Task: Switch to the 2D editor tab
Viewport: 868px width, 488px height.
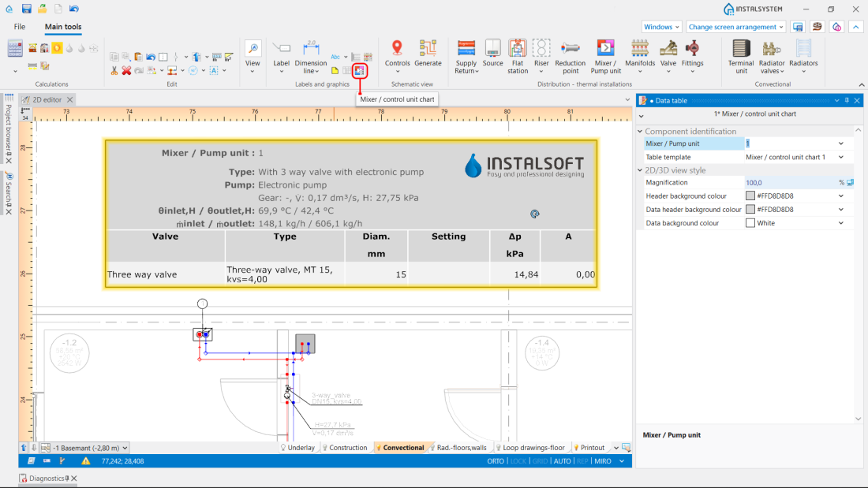Action: click(47, 99)
